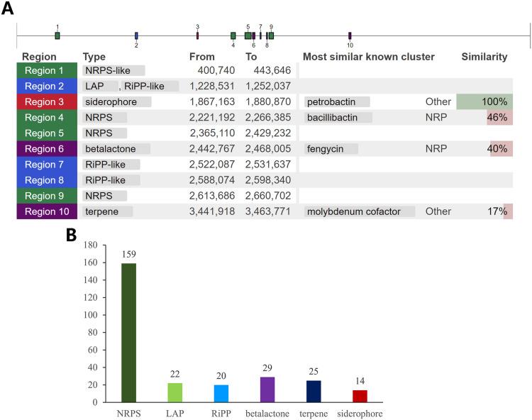Viewport: 532px width, 420px height.
Task: Click the Other class in petrobactin row
Action: click(x=438, y=101)
